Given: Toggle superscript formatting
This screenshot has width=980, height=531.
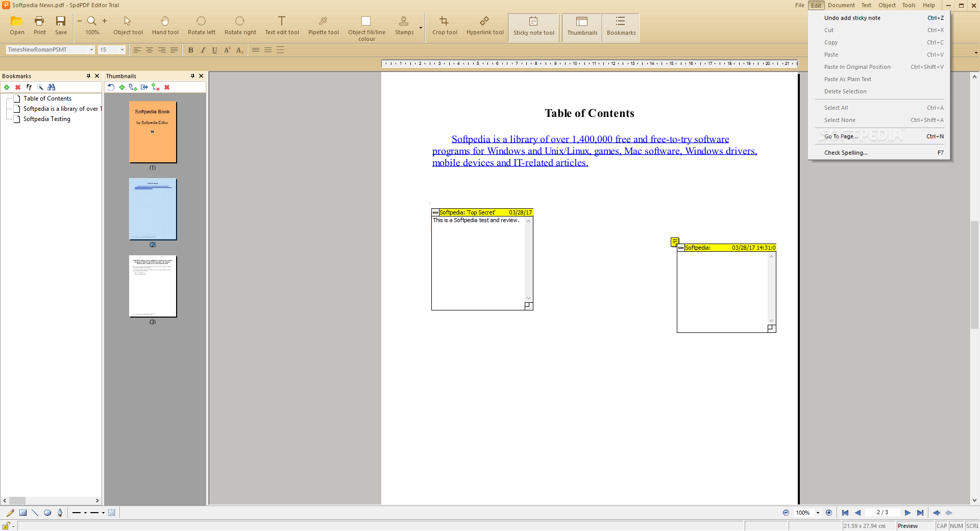Looking at the screenshot, I should [x=227, y=50].
